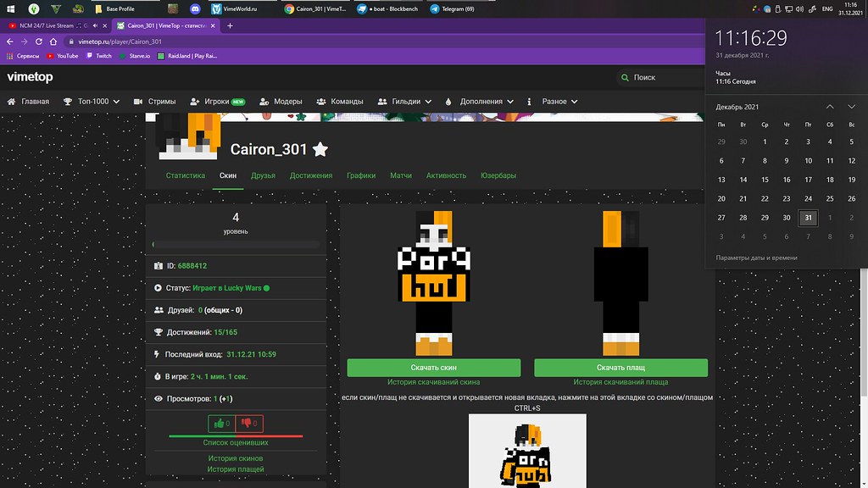Switch to the Достижения profile tab

pos(311,175)
